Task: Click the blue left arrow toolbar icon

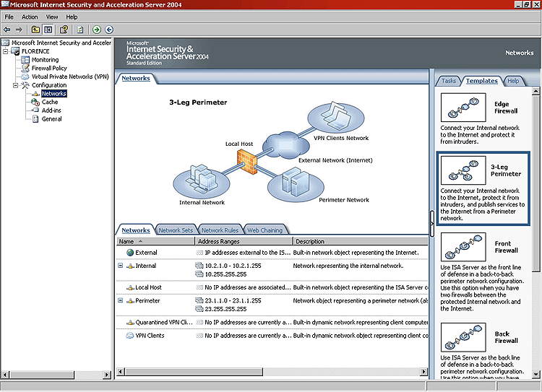Action: pos(109,30)
